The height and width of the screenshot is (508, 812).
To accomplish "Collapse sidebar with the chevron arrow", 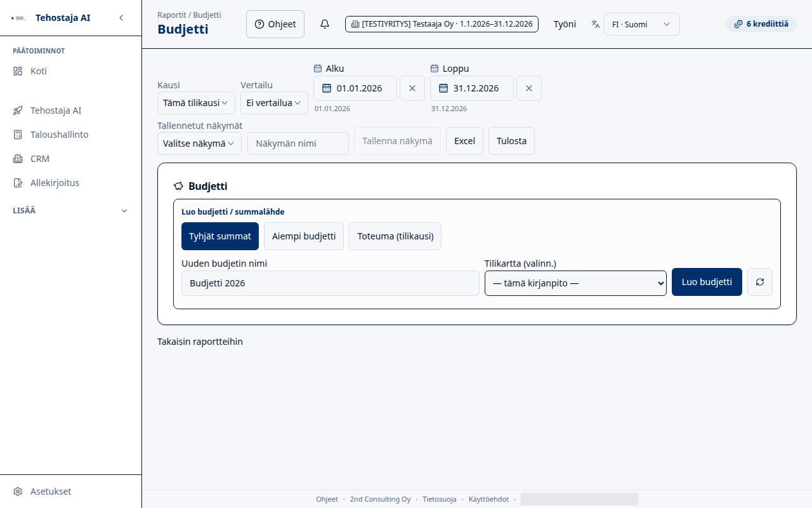I will (121, 18).
